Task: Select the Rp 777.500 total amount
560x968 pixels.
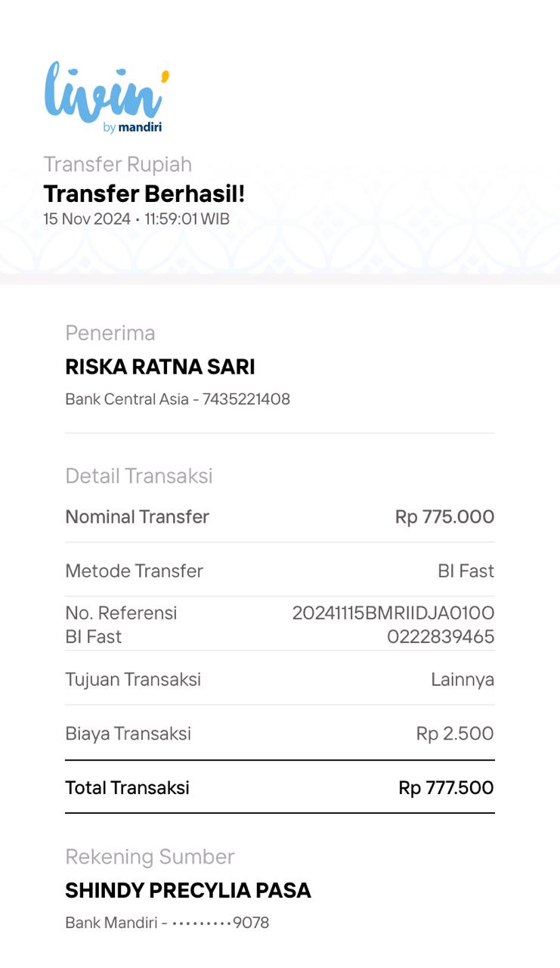Action: click(x=446, y=787)
